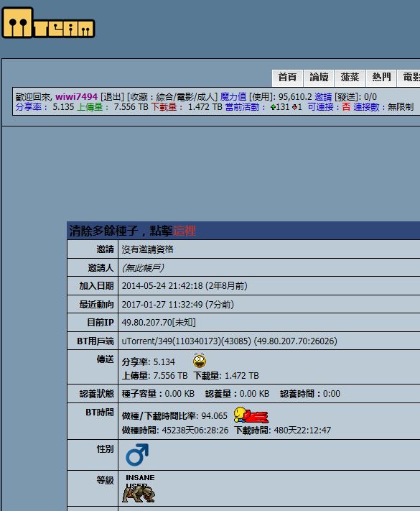Click the blue male gender symbol

pos(137,454)
